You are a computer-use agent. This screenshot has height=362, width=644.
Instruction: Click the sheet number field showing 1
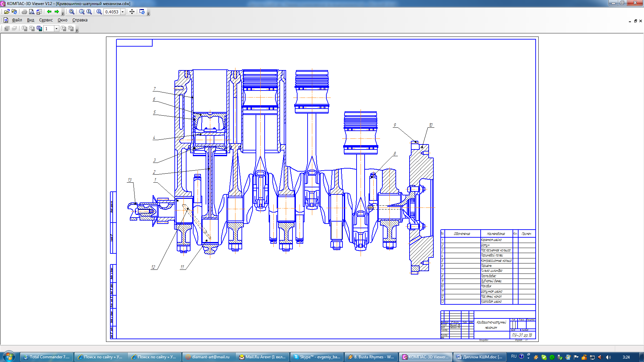click(x=49, y=29)
